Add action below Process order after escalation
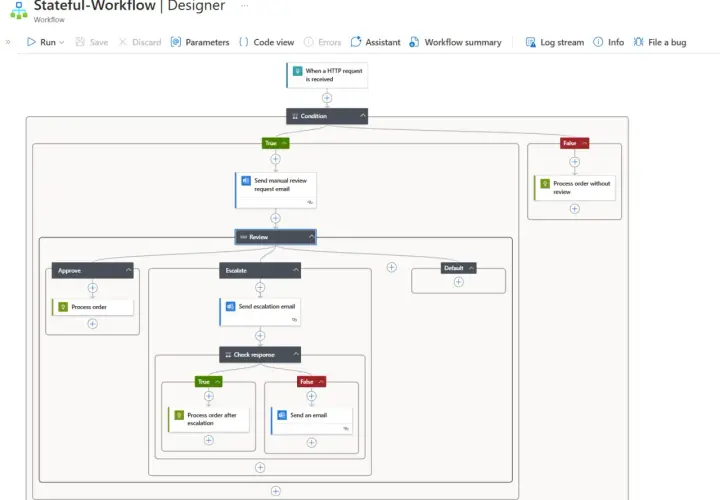The width and height of the screenshot is (720, 500). [x=208, y=440]
